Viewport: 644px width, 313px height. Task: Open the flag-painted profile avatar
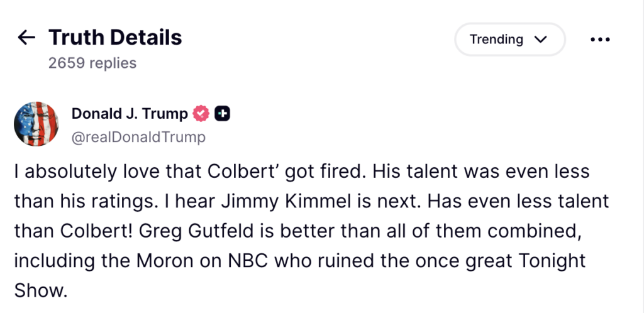point(36,124)
